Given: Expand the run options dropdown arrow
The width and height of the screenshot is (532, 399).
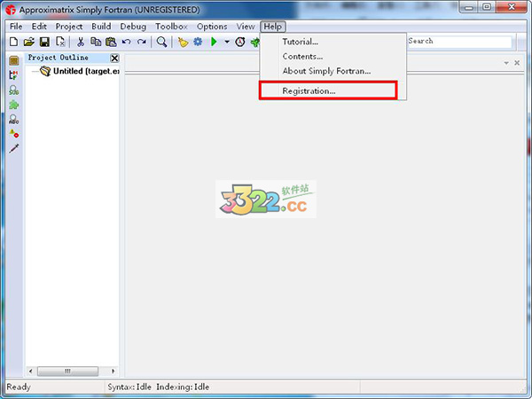Looking at the screenshot, I should coord(227,42).
